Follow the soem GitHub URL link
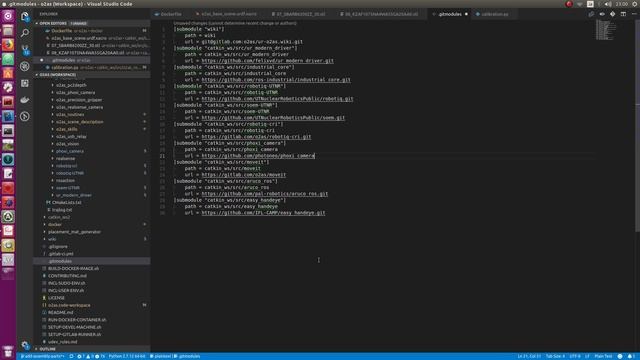The image size is (640, 360). [x=273, y=118]
